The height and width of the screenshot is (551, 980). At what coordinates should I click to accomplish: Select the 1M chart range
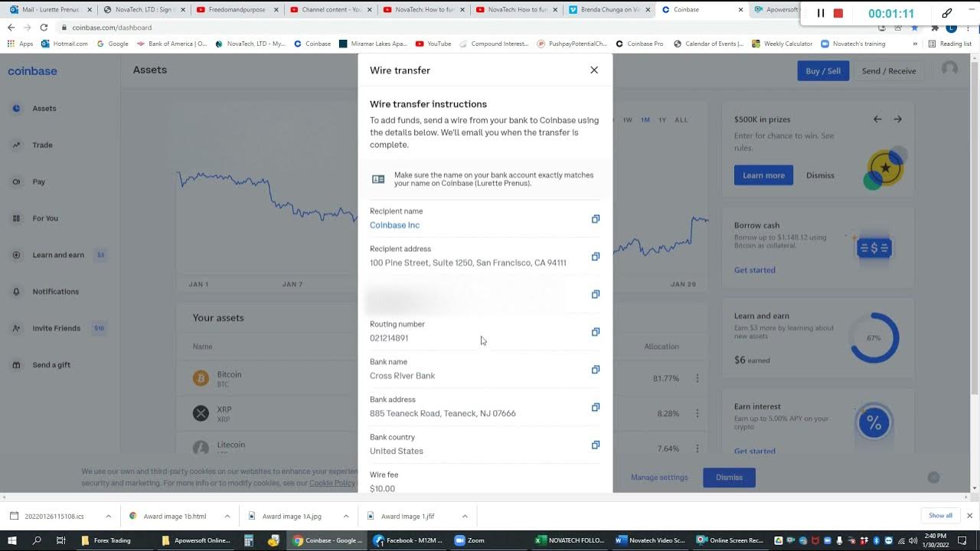tap(645, 120)
